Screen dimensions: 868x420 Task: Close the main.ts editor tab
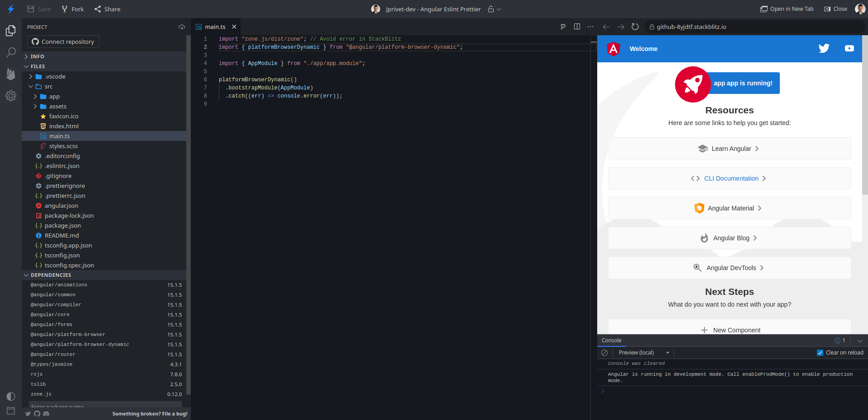[234, 27]
